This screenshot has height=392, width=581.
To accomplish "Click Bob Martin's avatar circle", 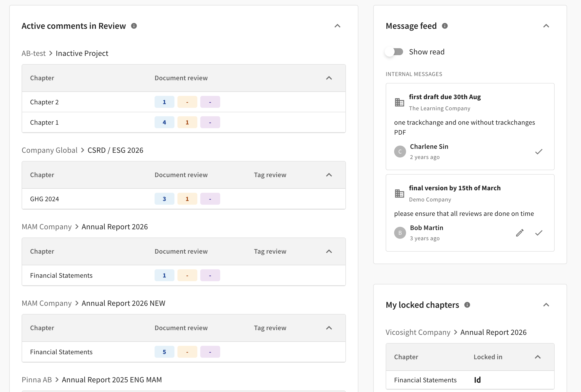I will coord(400,233).
